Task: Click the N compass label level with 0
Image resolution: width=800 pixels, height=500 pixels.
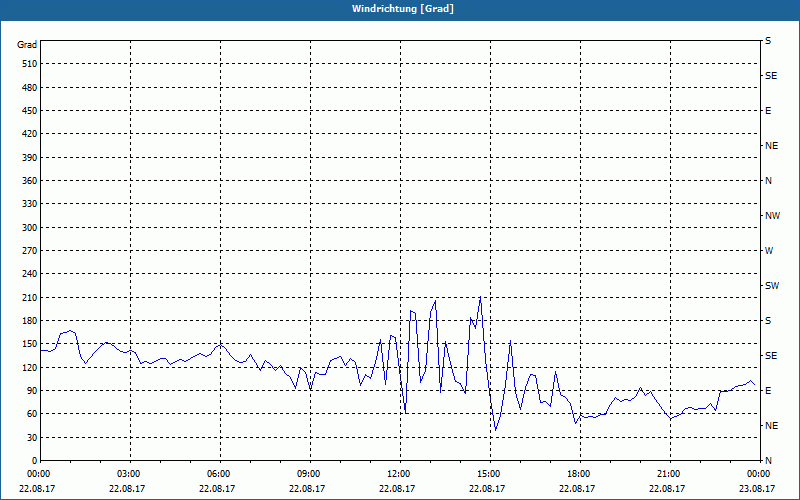Action: [768, 461]
